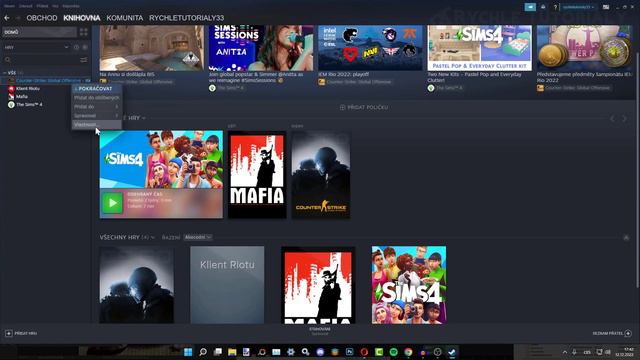
Task: Select Counter-Strike: Global Offensive in sidebar
Action: tap(48, 80)
